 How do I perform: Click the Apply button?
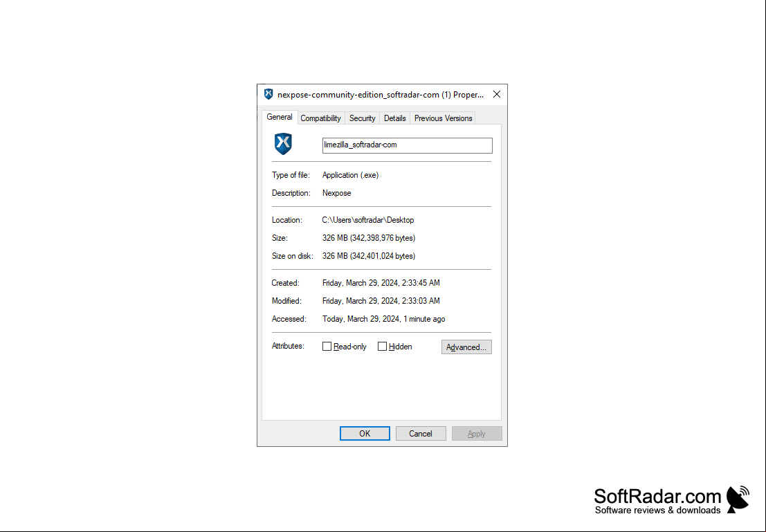477,433
